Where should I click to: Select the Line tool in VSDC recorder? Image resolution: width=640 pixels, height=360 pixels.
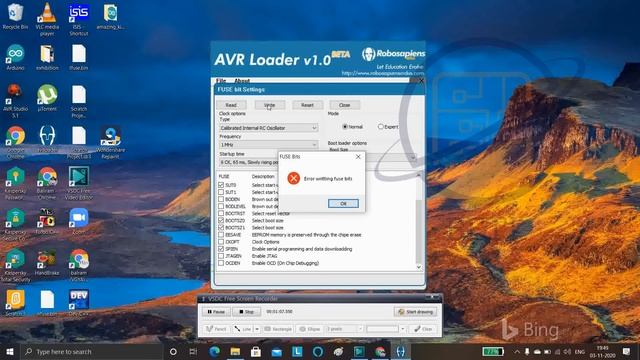[x=243, y=329]
